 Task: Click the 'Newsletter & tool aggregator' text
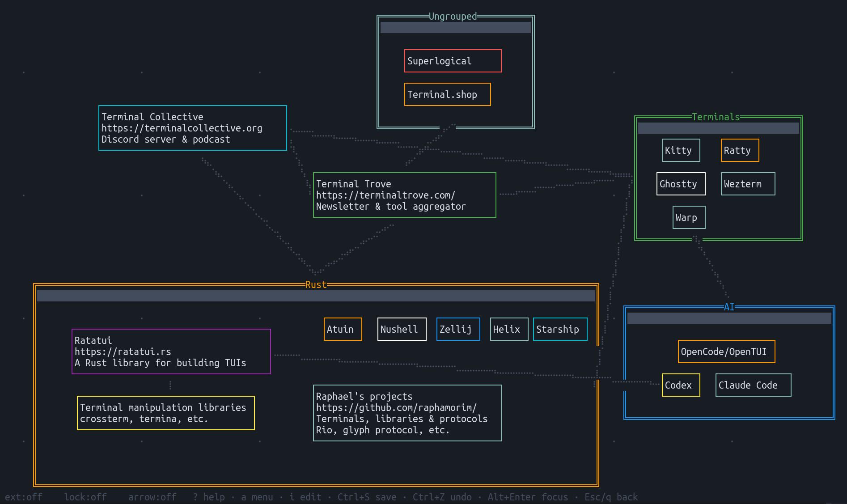point(391,206)
